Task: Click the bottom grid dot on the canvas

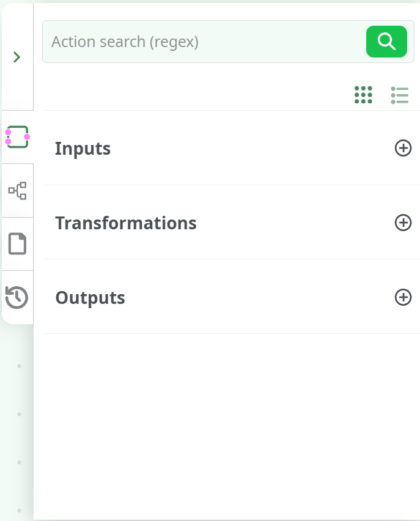Action: coord(19,509)
